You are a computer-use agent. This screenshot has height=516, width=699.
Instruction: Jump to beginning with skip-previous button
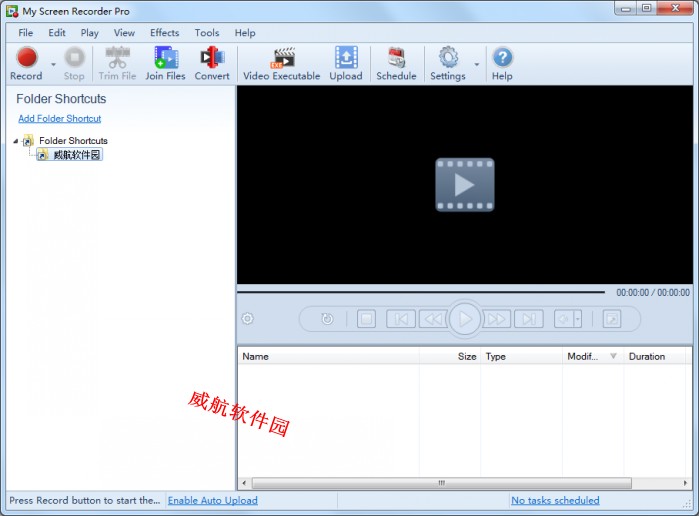[x=401, y=318]
